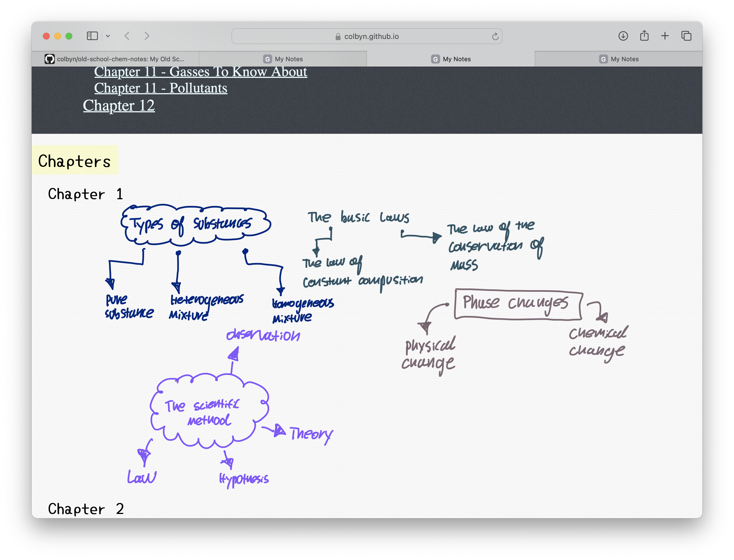Click the green zoom traffic light button
The height and width of the screenshot is (560, 734).
[68, 36]
